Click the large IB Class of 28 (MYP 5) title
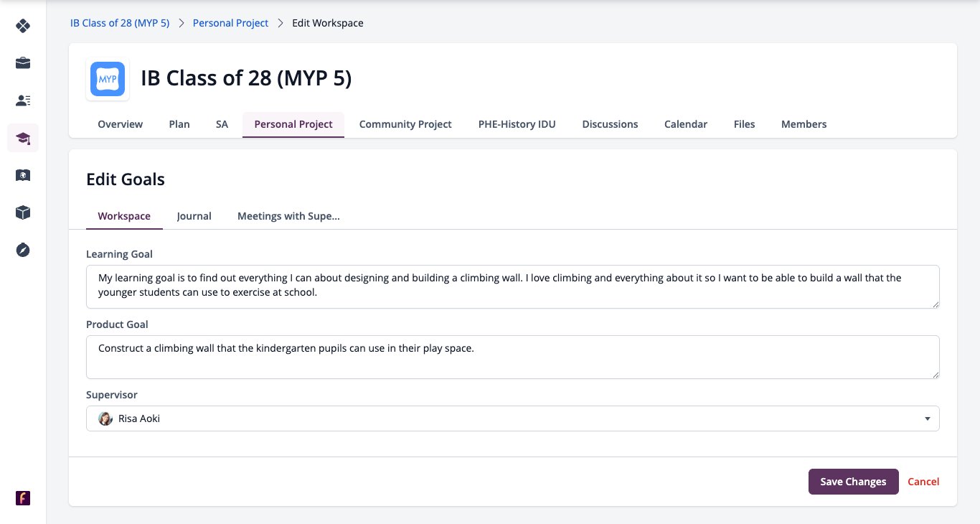 246,78
